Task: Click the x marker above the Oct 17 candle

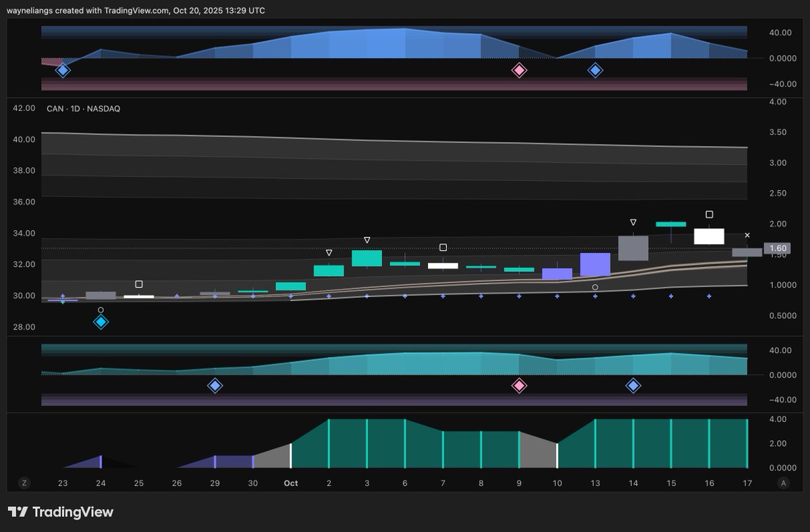Action: pyautogui.click(x=747, y=235)
